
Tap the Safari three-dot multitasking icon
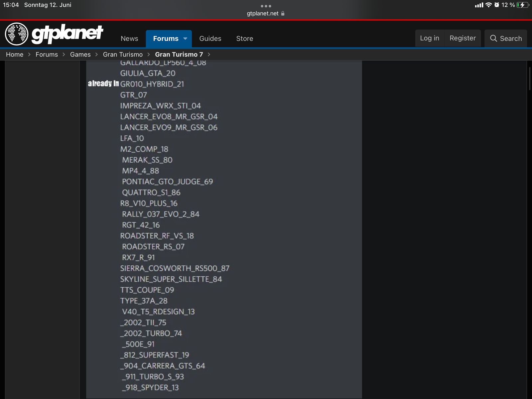tap(266, 6)
